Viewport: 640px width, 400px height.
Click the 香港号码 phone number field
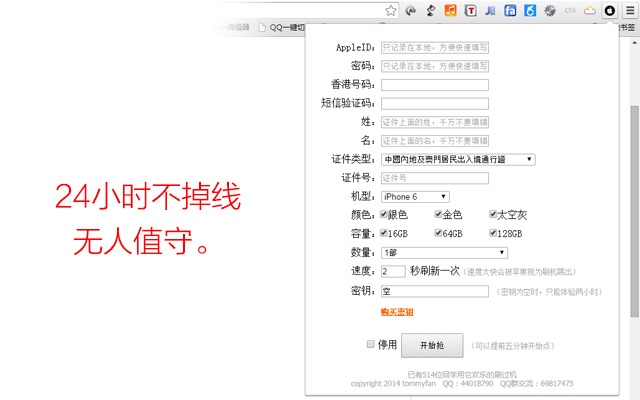(x=435, y=85)
